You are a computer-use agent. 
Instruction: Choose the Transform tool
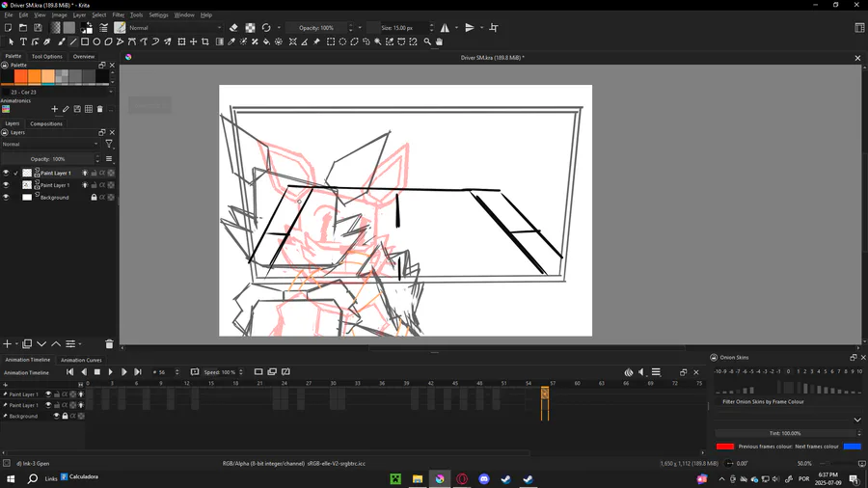[x=181, y=41]
